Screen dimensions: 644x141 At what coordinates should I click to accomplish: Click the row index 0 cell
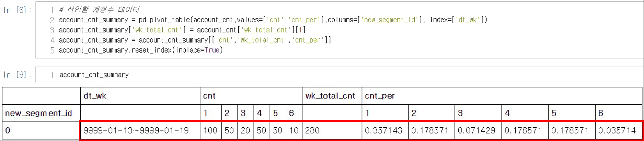click(x=41, y=130)
